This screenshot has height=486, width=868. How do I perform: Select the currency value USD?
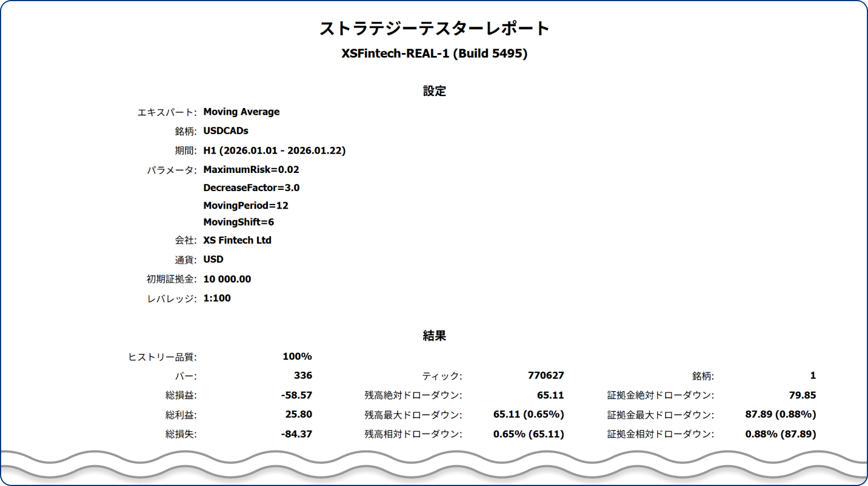click(214, 259)
